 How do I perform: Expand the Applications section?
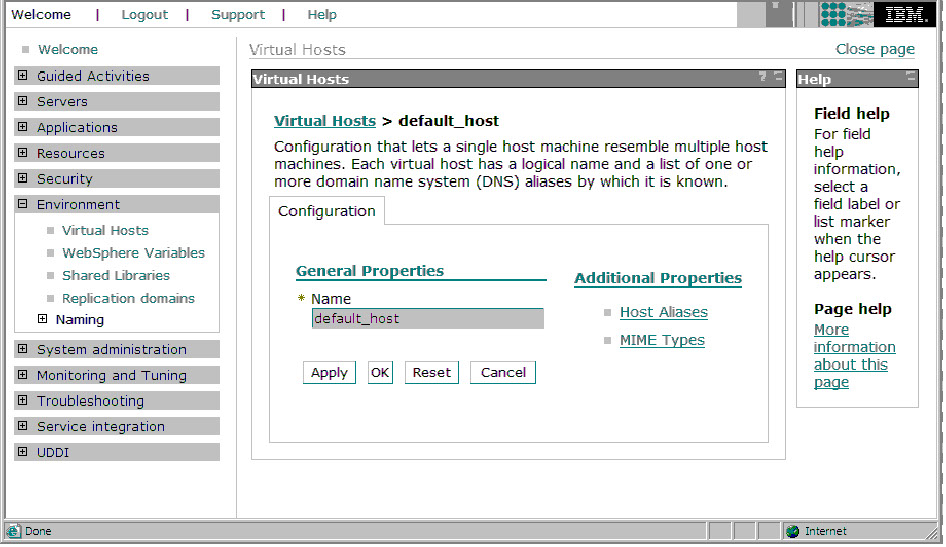pyautogui.click(x=22, y=127)
